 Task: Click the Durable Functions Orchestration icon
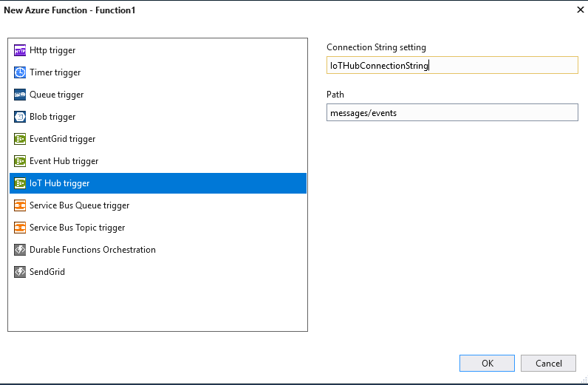[x=20, y=250]
